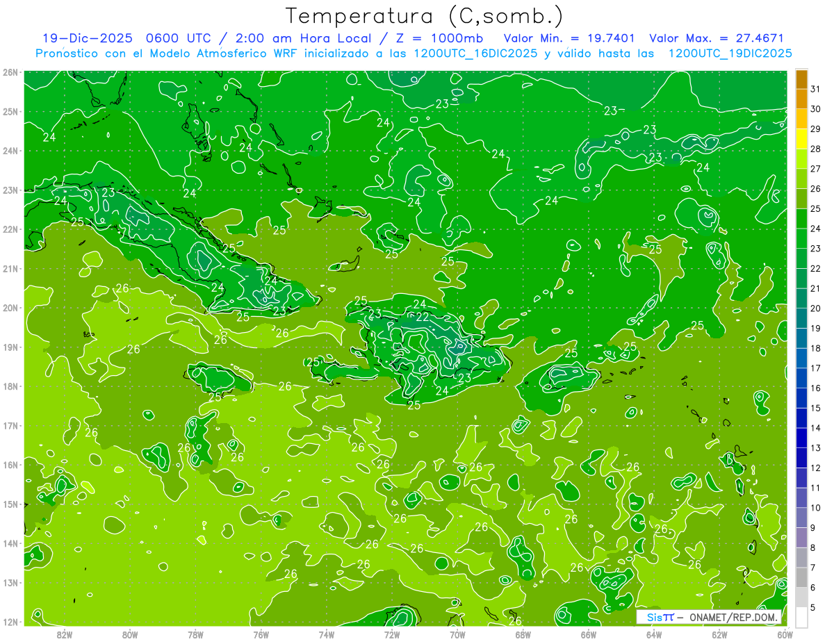Screen dimensions: 834x644
Task: Click the latitude axis label "17N"
Action: point(10,425)
